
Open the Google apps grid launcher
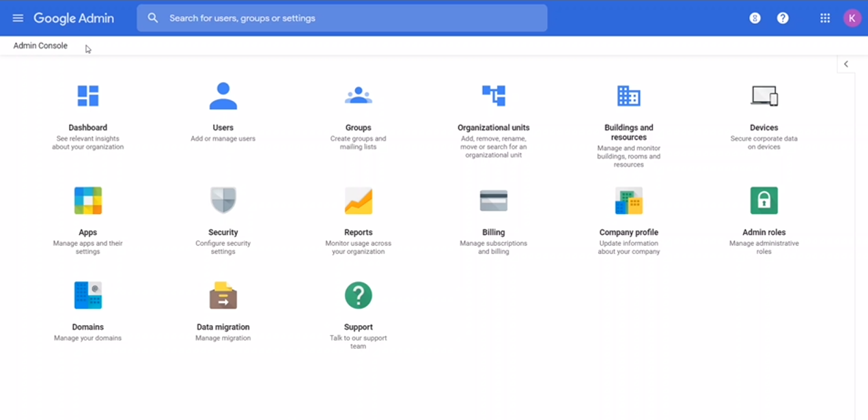click(x=825, y=18)
